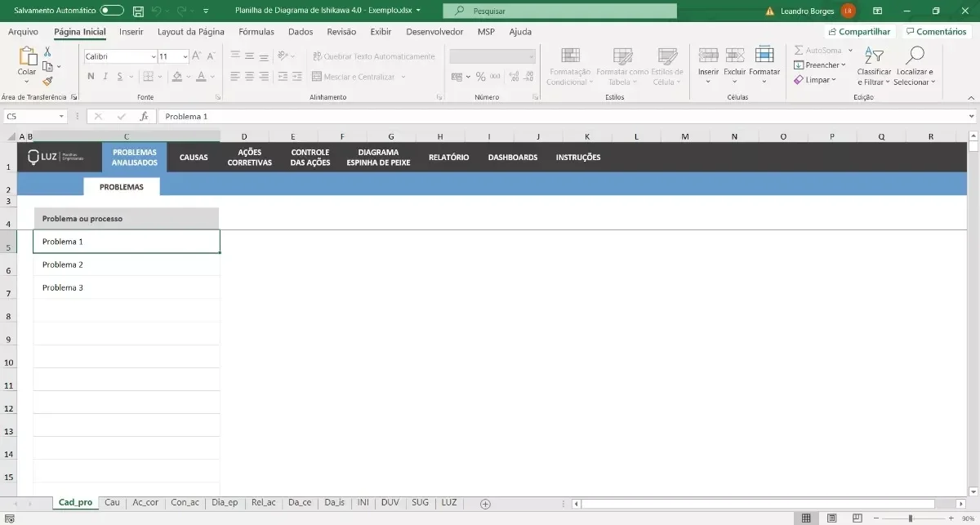Toggle italic (I) formatting
Viewport: 980px width, 525px height.
105,77
